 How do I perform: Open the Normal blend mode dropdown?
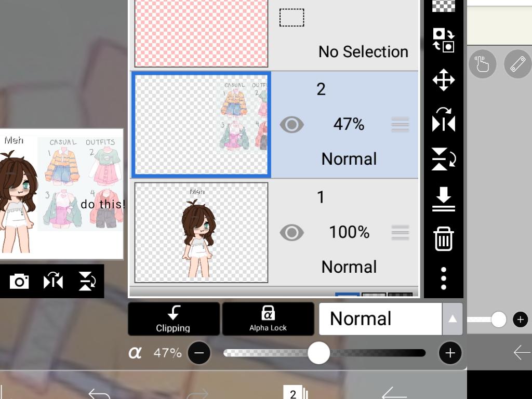380,318
